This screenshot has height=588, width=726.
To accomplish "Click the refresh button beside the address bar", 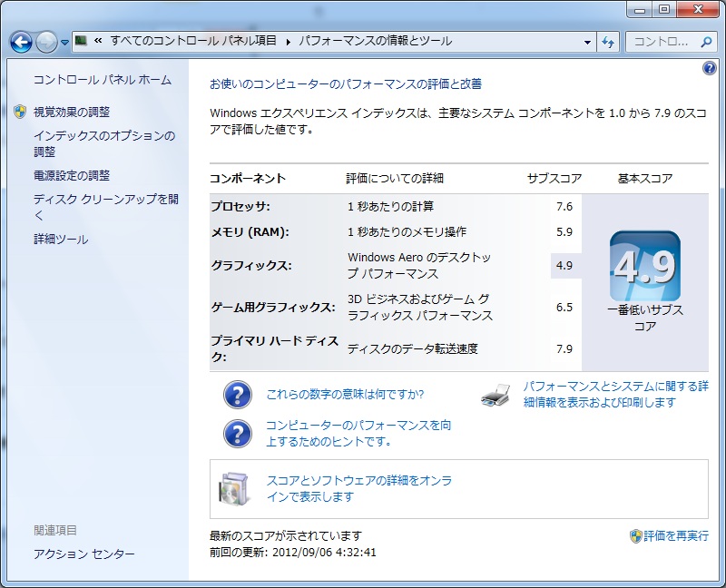I will pos(608,42).
